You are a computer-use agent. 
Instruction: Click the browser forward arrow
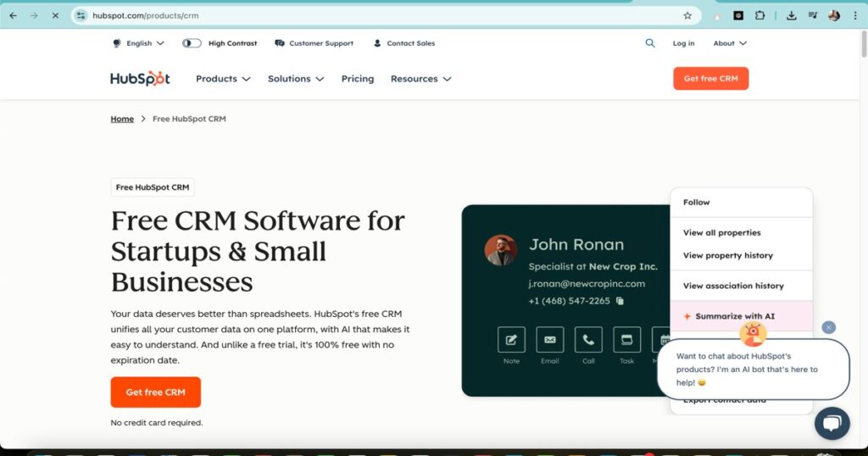click(34, 15)
